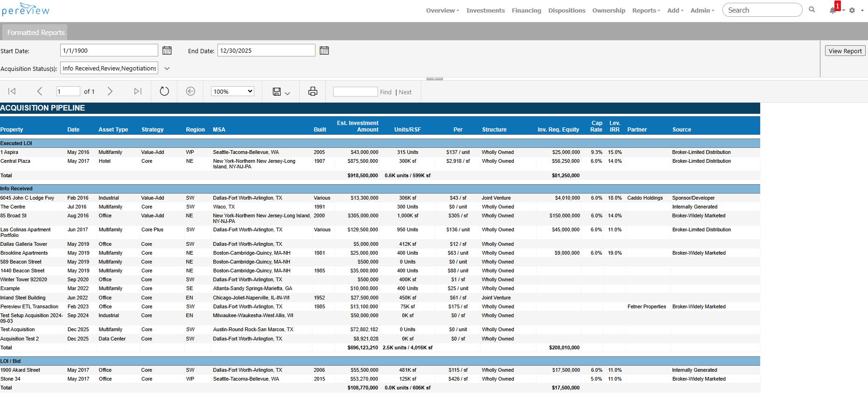Refresh the report
The image size is (868, 396).
pos(164,91)
